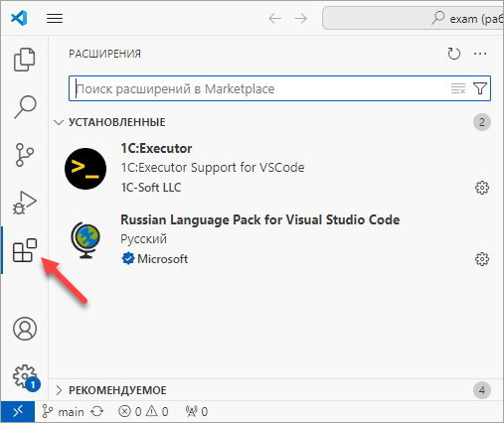Screen dimensions: 504x423
Task: Open the remote window indicator
Action: tap(18, 412)
